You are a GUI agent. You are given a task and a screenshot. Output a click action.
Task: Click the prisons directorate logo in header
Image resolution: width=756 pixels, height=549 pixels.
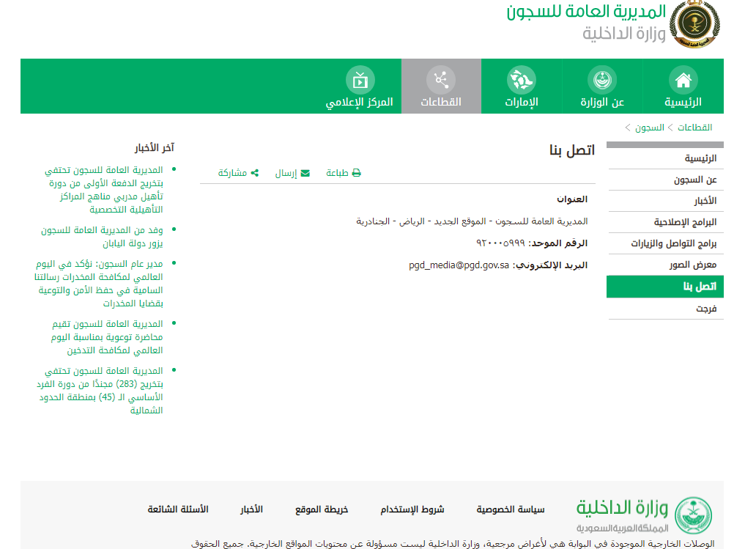[694, 24]
